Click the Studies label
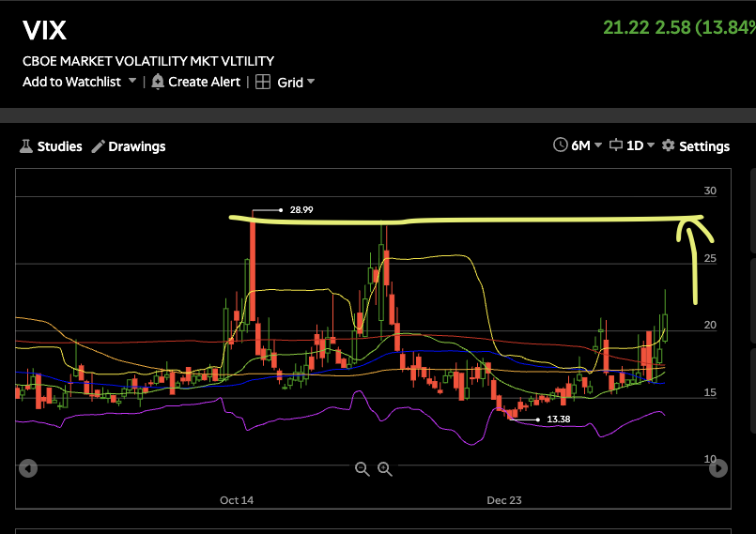Image resolution: width=756 pixels, height=534 pixels. [x=60, y=146]
